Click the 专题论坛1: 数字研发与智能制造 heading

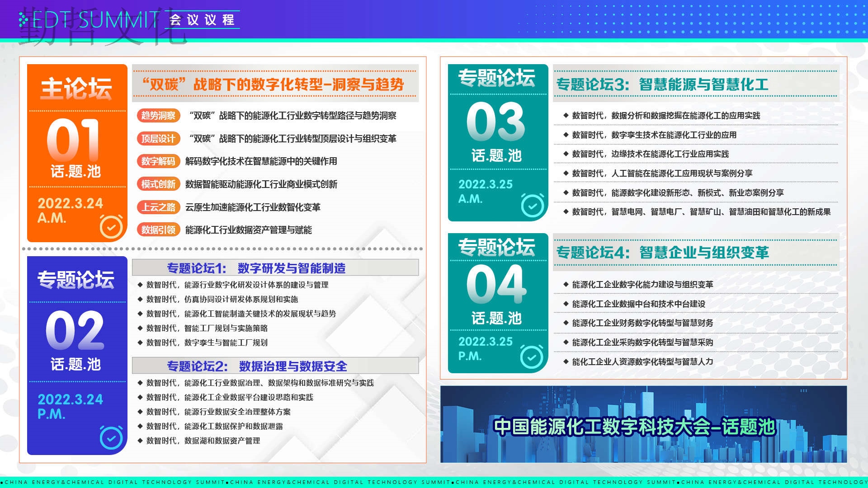coord(256,268)
